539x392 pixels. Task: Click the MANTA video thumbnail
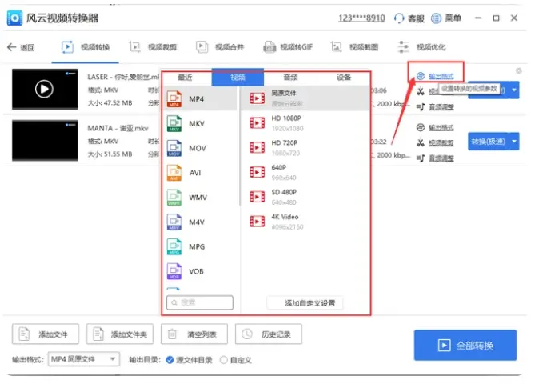45,140
